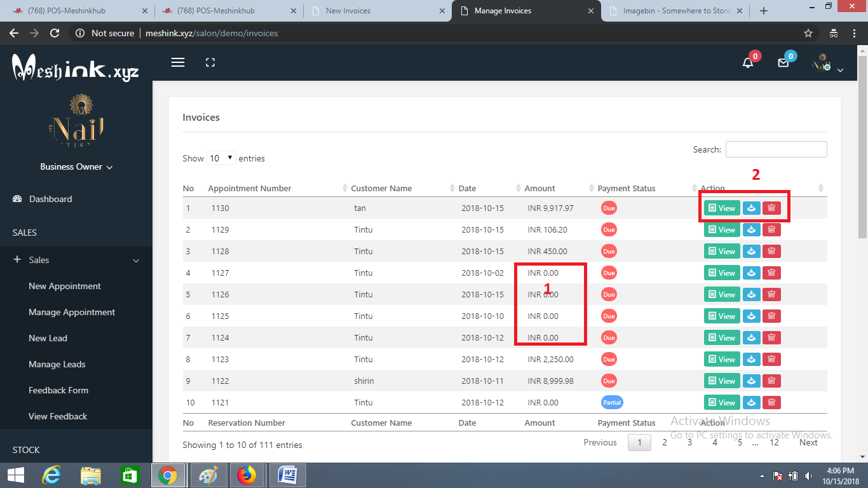The image size is (868, 488).
Task: Open Manage Appointment in sidebar
Action: [72, 312]
